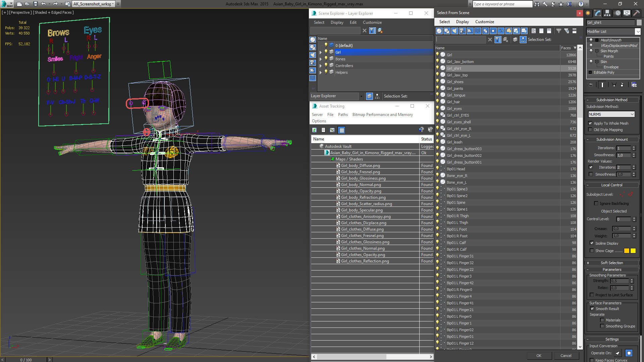Open the Modifier List dropdown

[x=638, y=32]
